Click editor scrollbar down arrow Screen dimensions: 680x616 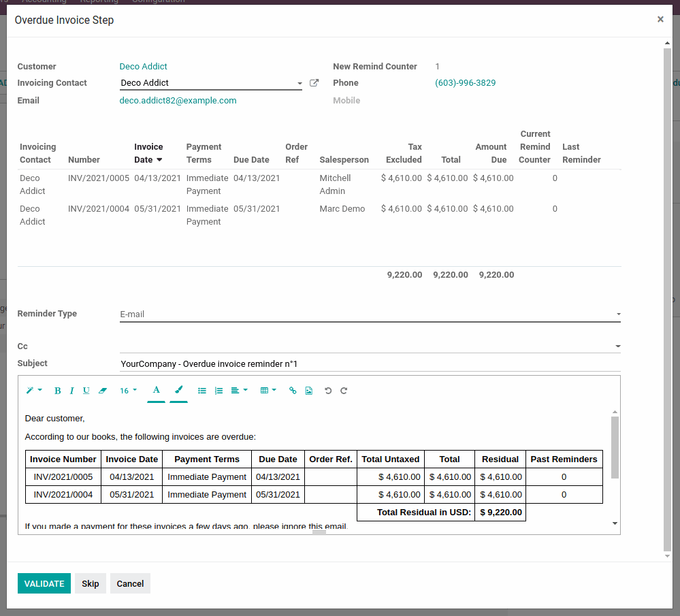click(615, 523)
